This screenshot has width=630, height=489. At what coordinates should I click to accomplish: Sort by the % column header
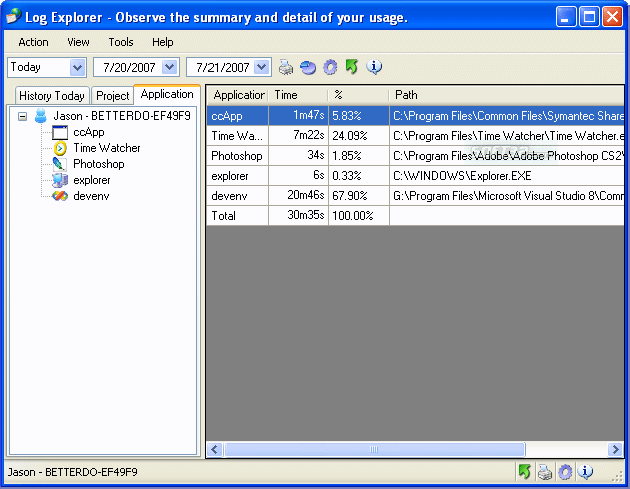359,95
